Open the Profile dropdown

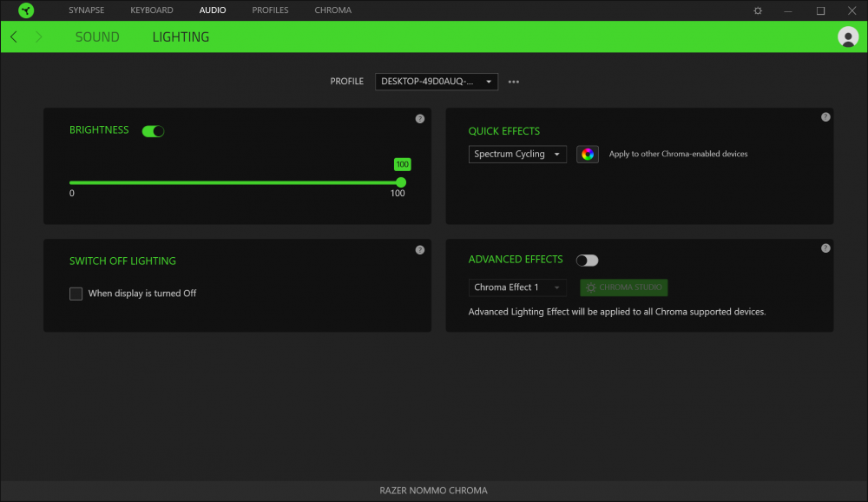(437, 82)
